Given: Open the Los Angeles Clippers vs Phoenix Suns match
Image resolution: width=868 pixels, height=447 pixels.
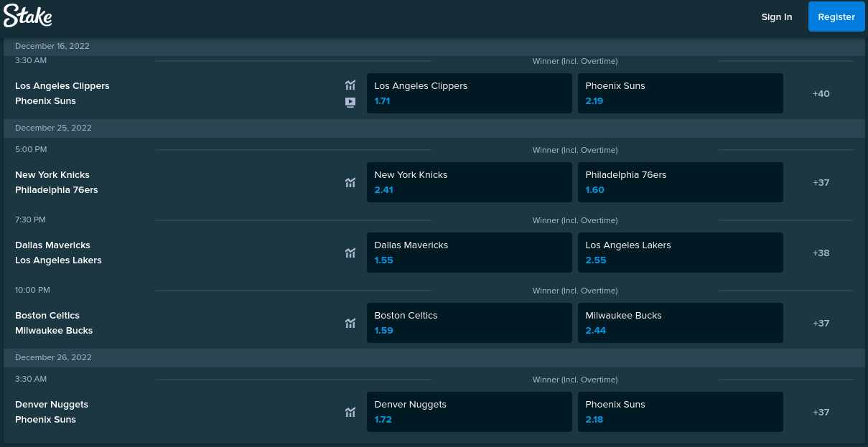Looking at the screenshot, I should [62, 93].
